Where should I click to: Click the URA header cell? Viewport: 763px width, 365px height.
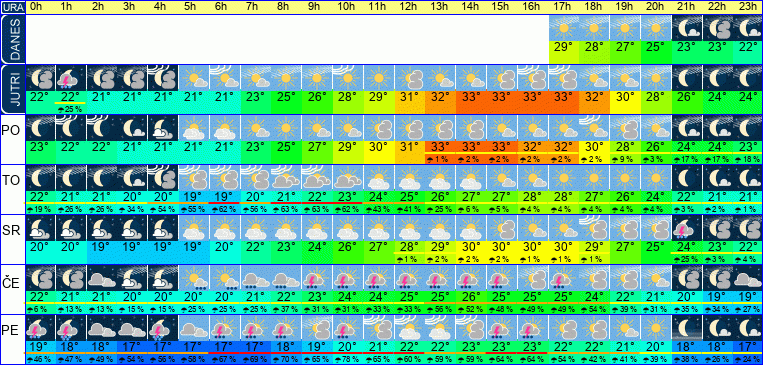coord(13,7)
